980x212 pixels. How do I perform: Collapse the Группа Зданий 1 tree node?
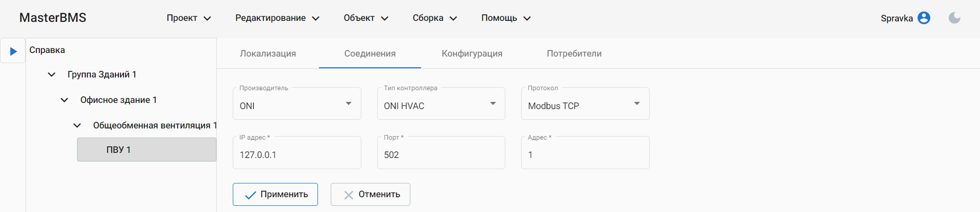(x=52, y=74)
